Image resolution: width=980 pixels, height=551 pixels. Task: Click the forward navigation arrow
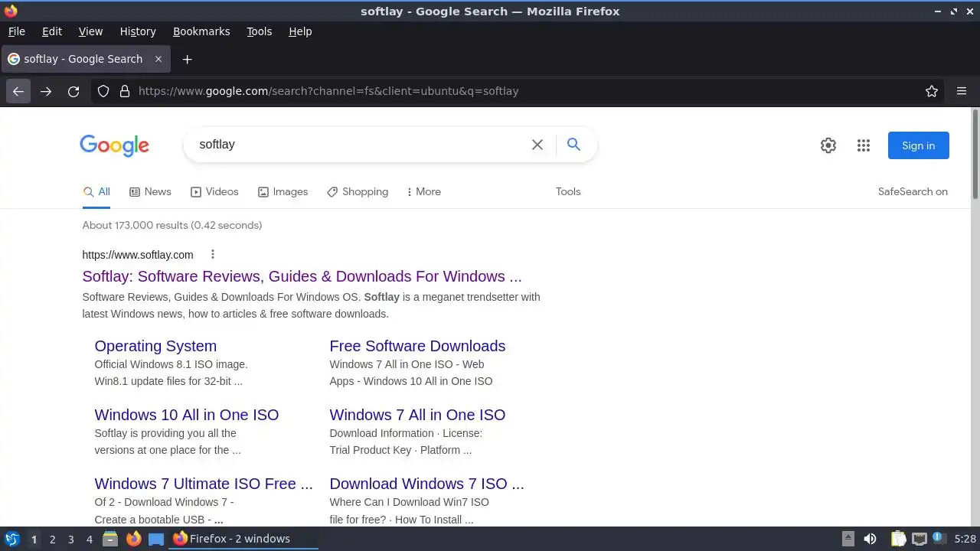pyautogui.click(x=46, y=91)
